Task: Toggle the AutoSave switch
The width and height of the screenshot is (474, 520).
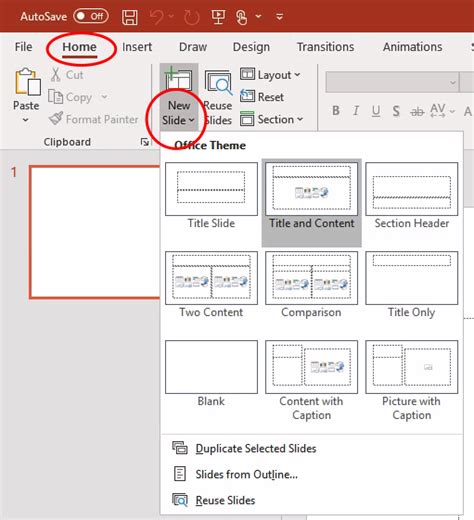Action: point(91,16)
